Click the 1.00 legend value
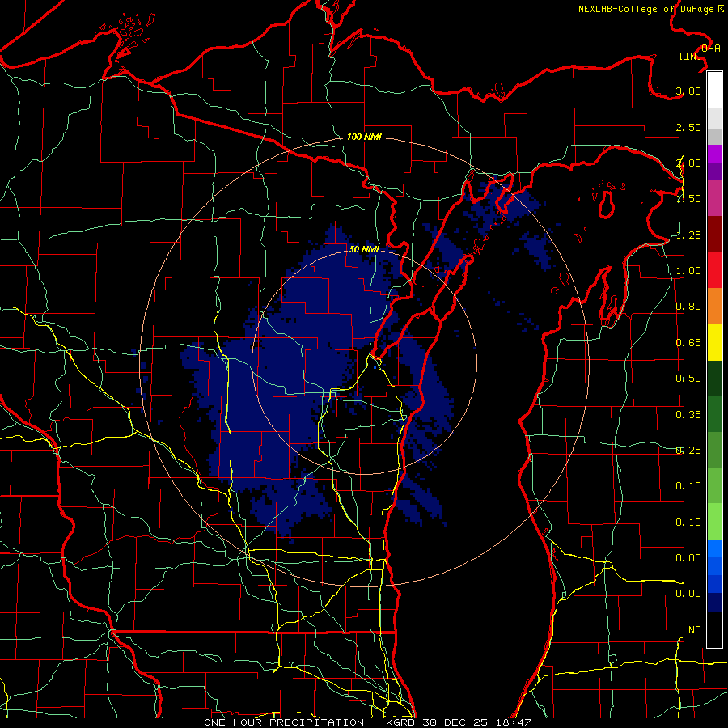 [x=688, y=271]
